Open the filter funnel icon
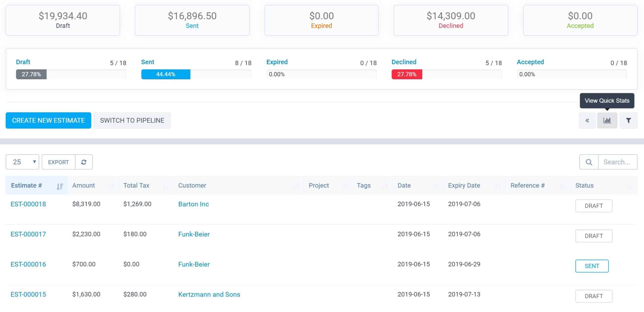Image resolution: width=644 pixels, height=312 pixels. point(628,120)
